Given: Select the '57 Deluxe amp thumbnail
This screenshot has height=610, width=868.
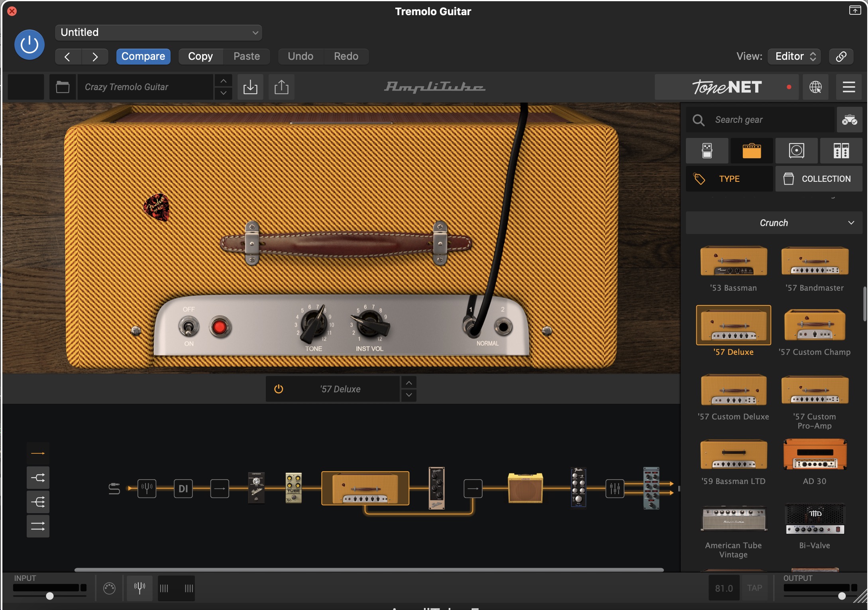Looking at the screenshot, I should 733,325.
